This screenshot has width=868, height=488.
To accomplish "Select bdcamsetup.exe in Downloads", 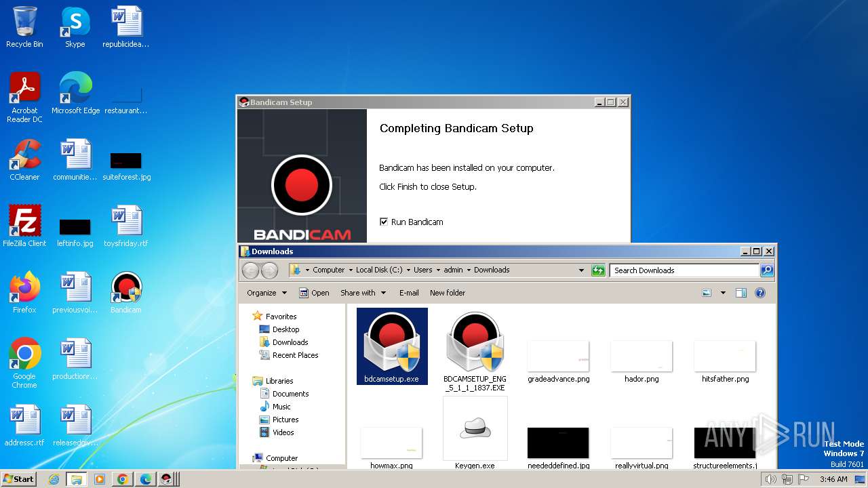I will 392,346.
